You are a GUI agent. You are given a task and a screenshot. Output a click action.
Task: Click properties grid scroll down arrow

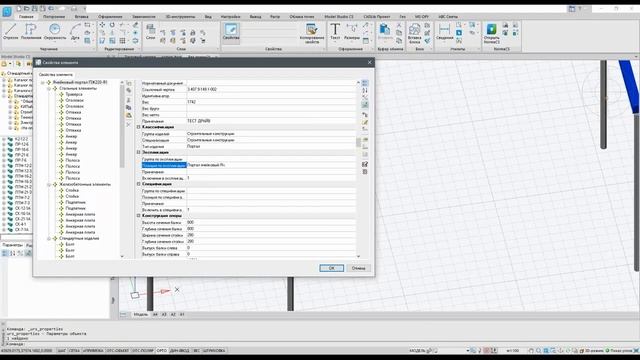(358, 256)
